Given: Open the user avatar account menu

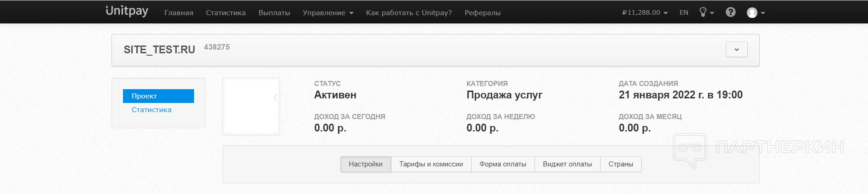Looking at the screenshot, I should (x=756, y=13).
